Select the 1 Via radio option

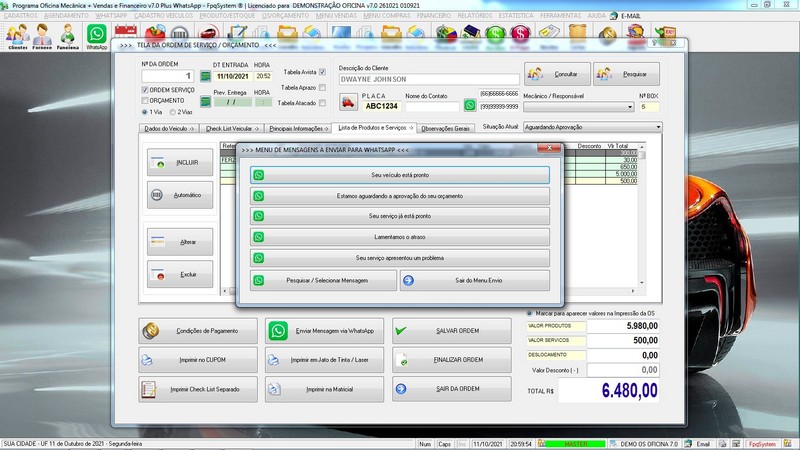pos(145,112)
